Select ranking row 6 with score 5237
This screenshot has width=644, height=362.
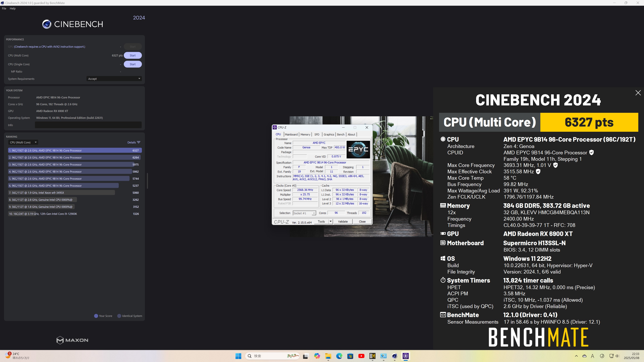click(x=75, y=186)
